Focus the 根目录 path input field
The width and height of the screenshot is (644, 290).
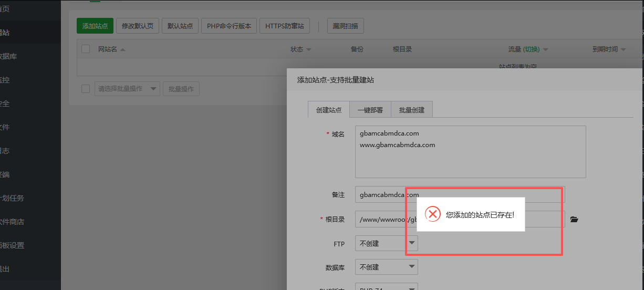click(x=460, y=219)
